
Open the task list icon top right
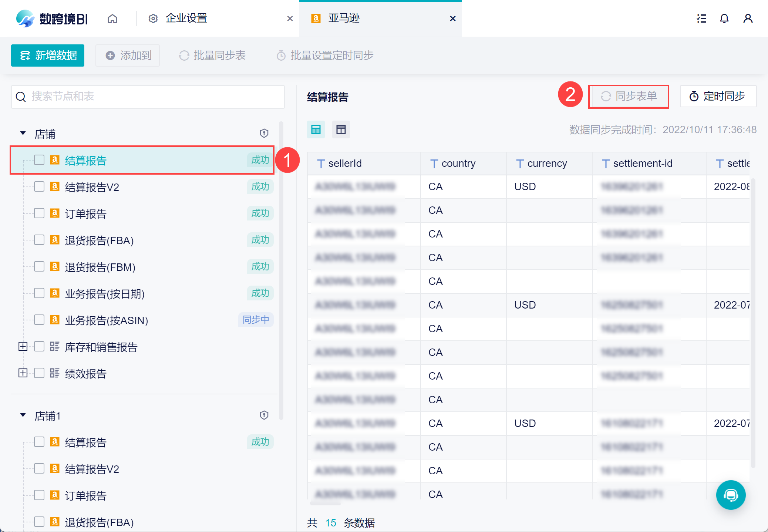pos(701,18)
